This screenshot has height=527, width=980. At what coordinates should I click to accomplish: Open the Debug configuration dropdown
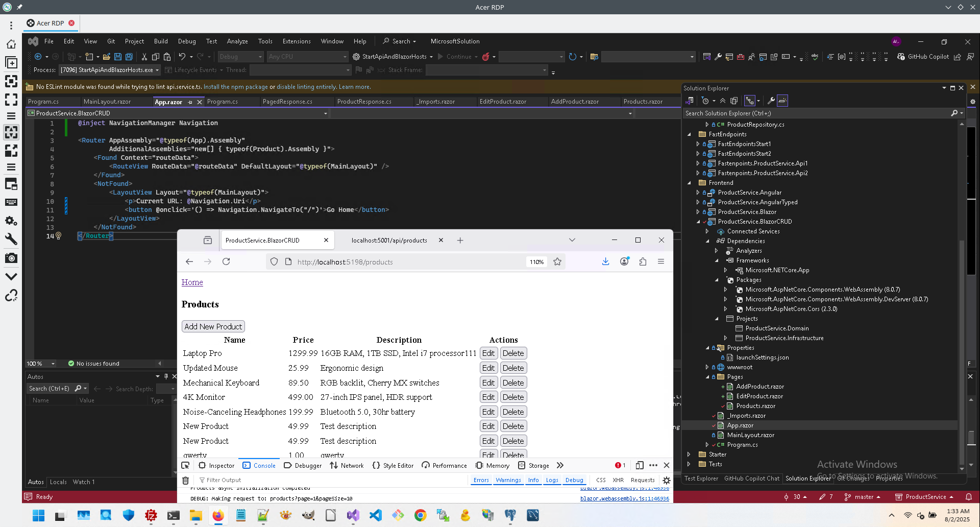pyautogui.click(x=240, y=57)
